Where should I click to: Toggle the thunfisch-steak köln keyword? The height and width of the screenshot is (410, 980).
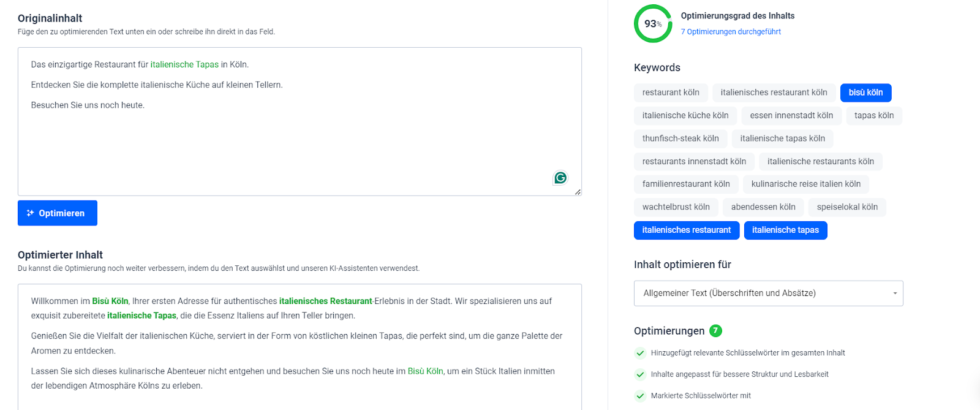680,139
